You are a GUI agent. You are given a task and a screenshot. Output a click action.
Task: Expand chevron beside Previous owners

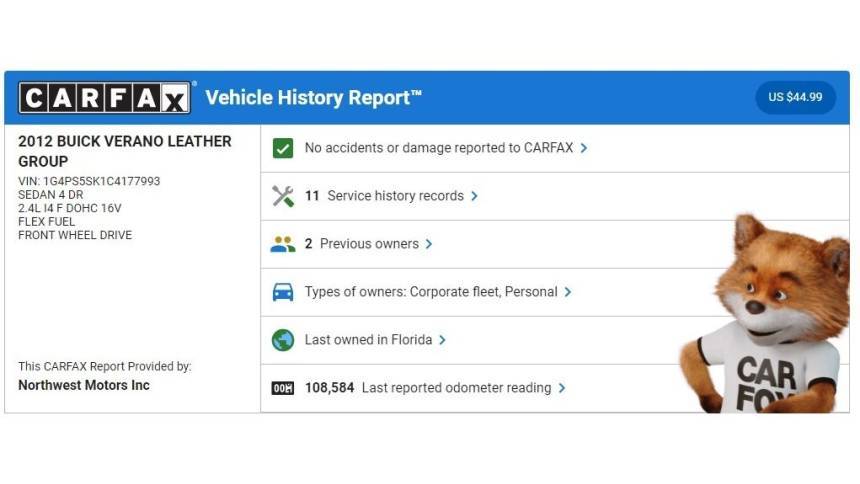click(x=429, y=244)
